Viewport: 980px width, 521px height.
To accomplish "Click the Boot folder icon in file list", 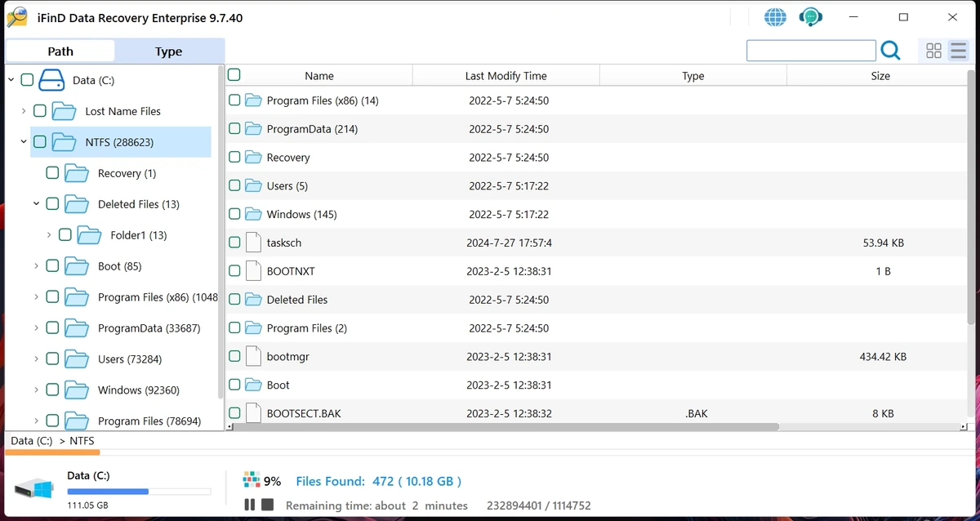I will [x=253, y=385].
